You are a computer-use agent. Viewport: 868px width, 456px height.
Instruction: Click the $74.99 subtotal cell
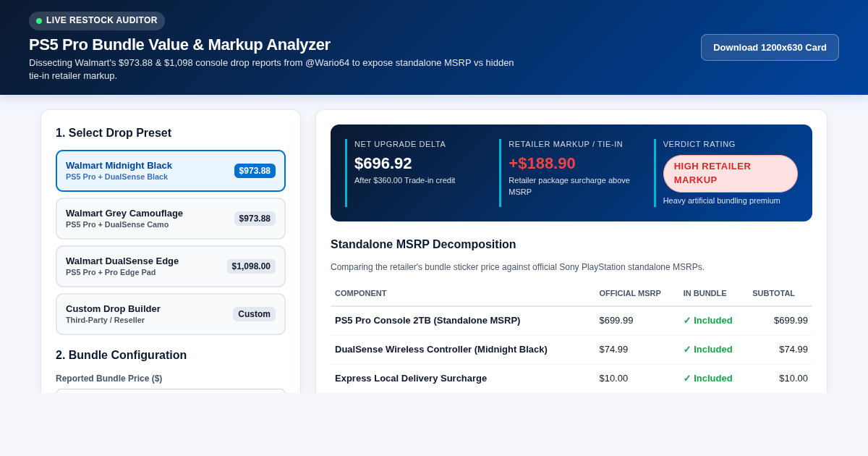[793, 350]
